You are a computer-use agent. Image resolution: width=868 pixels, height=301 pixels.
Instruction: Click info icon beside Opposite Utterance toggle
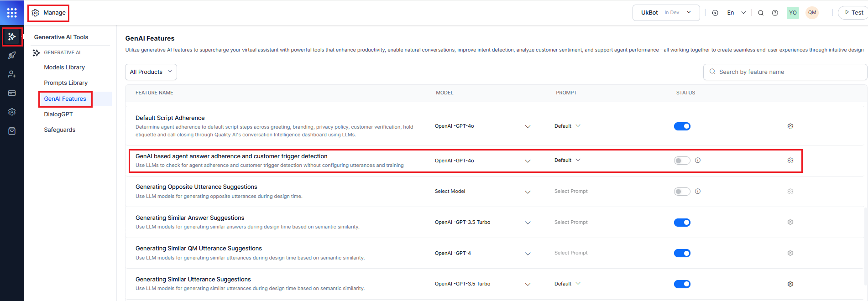point(698,192)
